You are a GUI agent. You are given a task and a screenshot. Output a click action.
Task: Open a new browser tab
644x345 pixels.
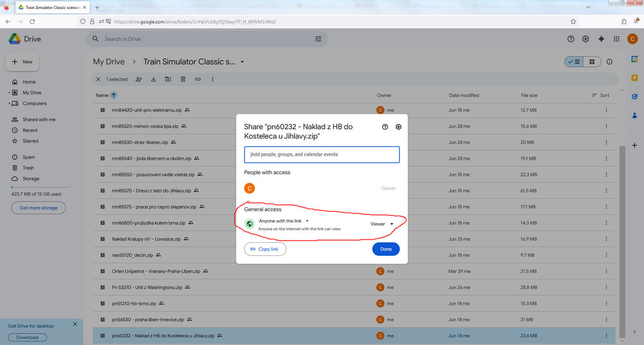[x=97, y=8]
